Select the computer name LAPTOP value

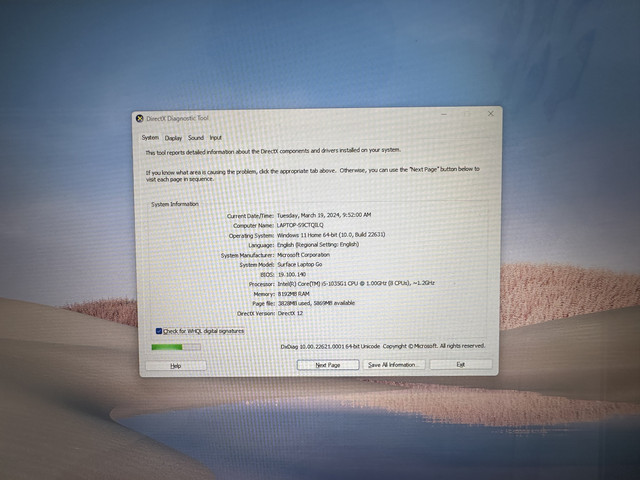pyautogui.click(x=300, y=225)
